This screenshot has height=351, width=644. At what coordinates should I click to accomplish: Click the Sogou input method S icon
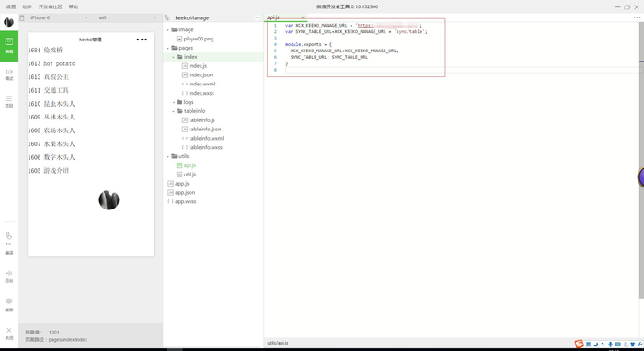[x=579, y=344]
